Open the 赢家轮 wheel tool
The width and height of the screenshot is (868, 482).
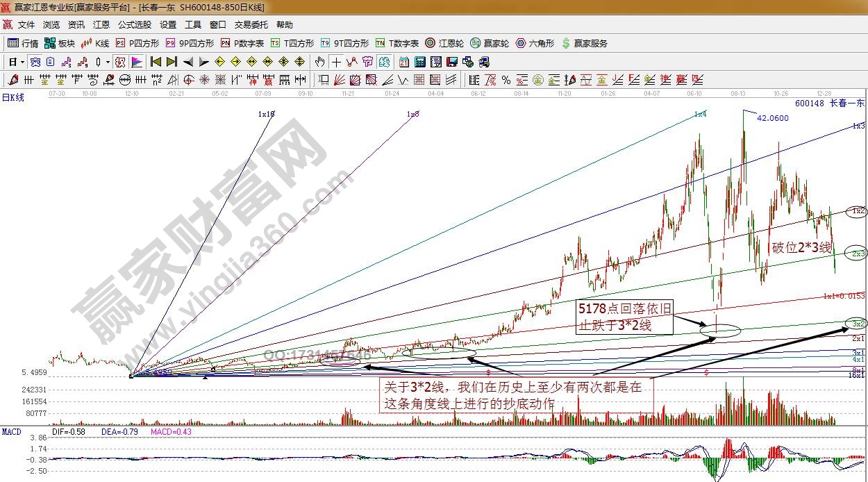click(490, 43)
